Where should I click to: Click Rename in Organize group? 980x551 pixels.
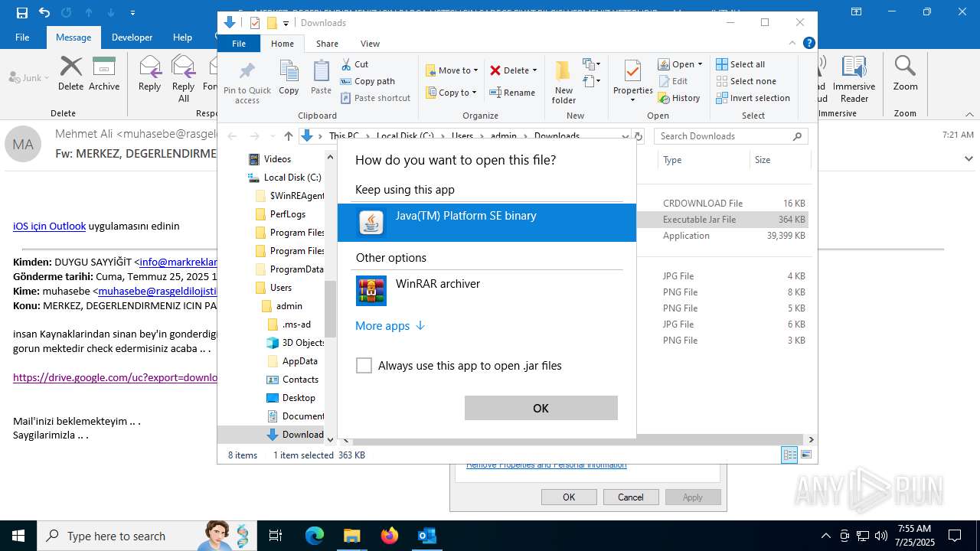coord(512,93)
